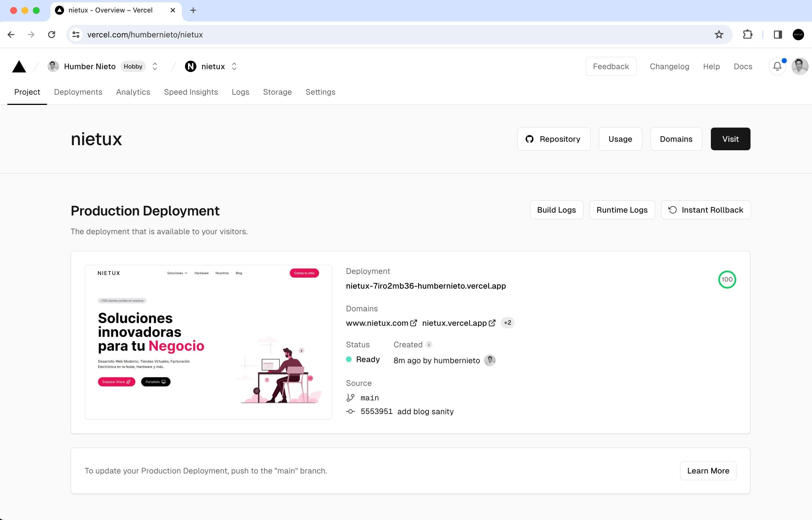The height and width of the screenshot is (520, 812).
Task: Click the main branch name
Action: tap(369, 398)
